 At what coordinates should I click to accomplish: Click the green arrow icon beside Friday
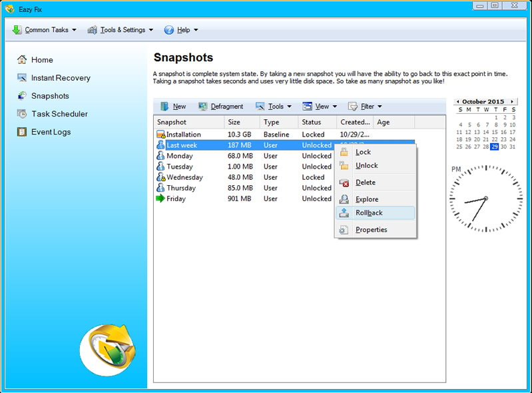[160, 198]
